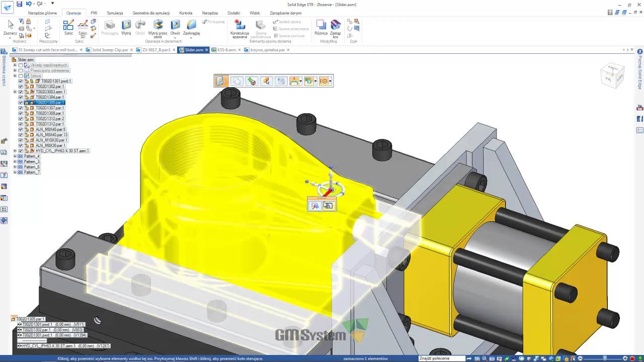Switch to Narzędzia główne ribbon tab
The image size is (644, 362).
pos(42,13)
